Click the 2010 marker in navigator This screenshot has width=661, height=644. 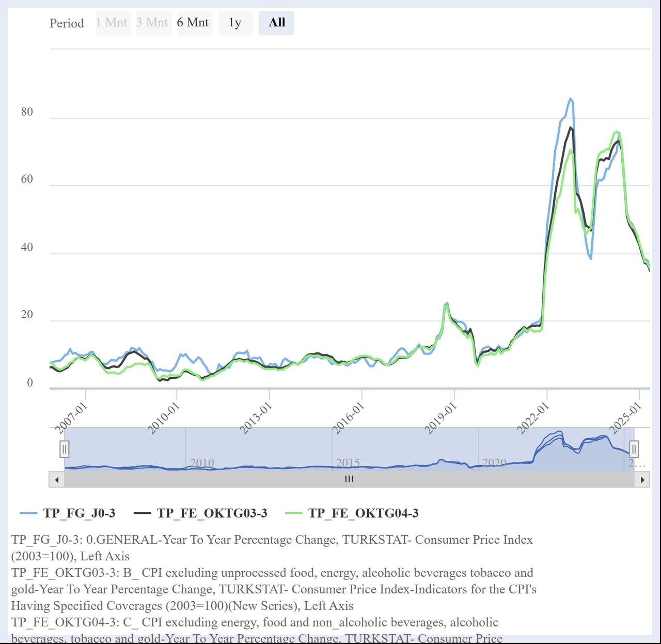tap(201, 463)
